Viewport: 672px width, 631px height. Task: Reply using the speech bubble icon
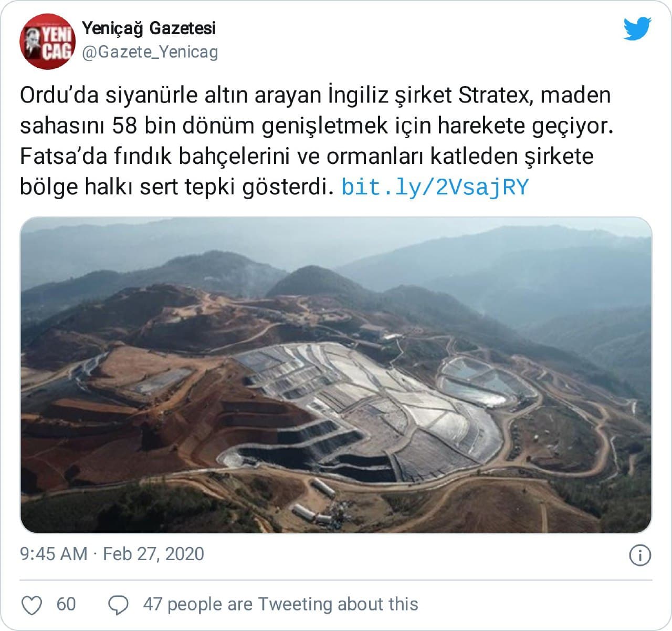coord(118,605)
